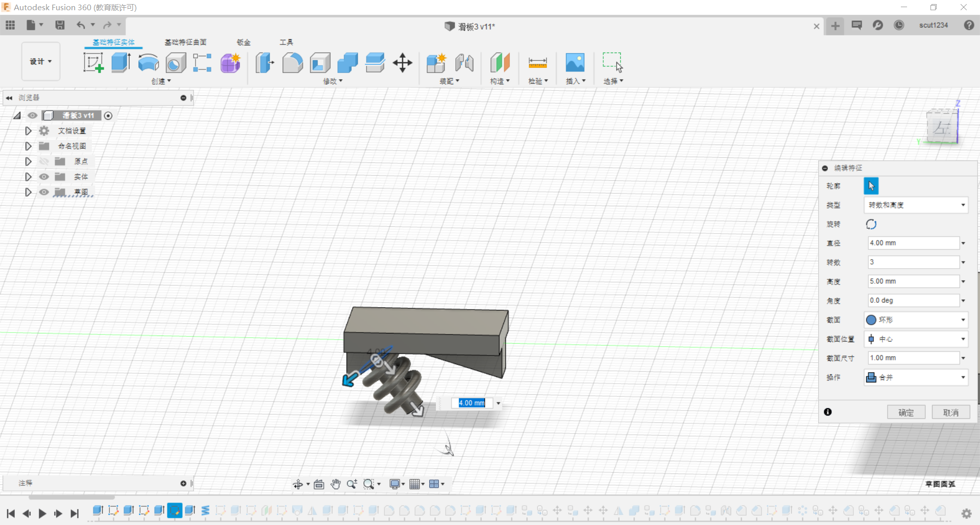Collapse the 浏览器 browser panel
980x525 pixels.
[x=9, y=98]
